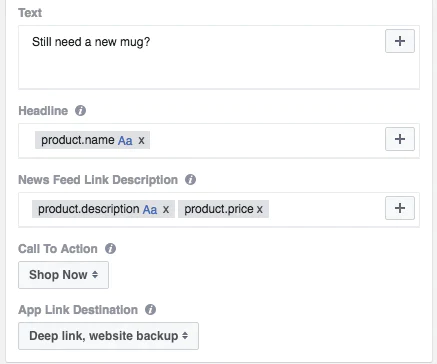View App Link Destination info icon
The image size is (437, 364).
(x=150, y=310)
